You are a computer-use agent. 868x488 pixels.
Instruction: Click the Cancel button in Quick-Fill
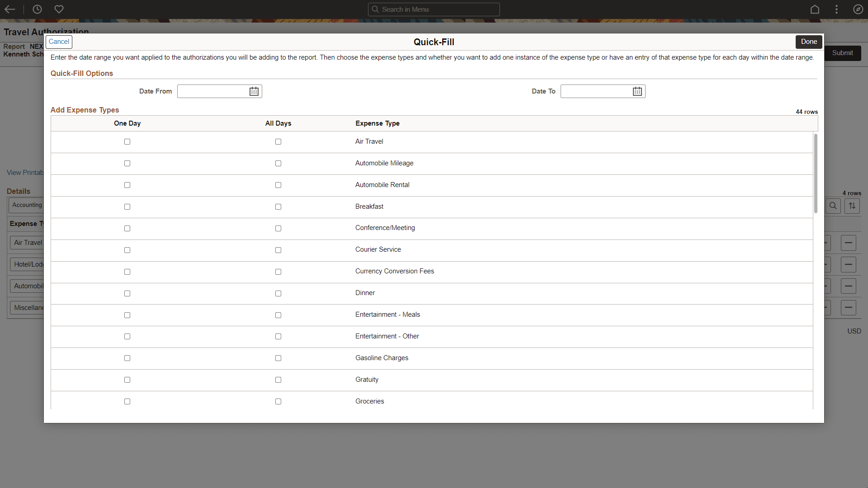[59, 42]
